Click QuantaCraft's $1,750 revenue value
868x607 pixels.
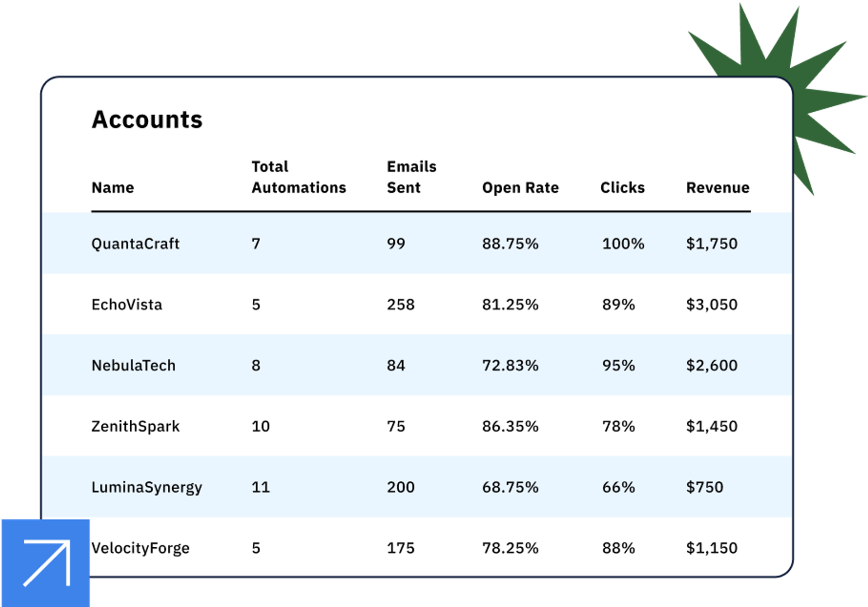point(712,244)
